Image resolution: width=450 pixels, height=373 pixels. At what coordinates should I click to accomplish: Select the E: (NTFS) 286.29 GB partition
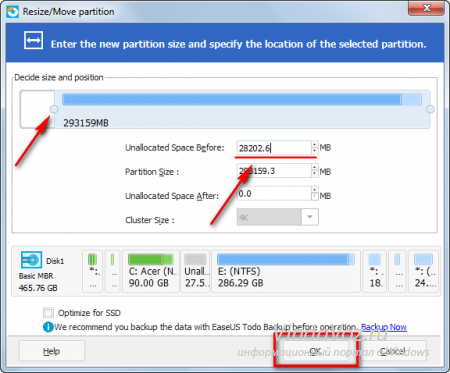tap(286, 272)
